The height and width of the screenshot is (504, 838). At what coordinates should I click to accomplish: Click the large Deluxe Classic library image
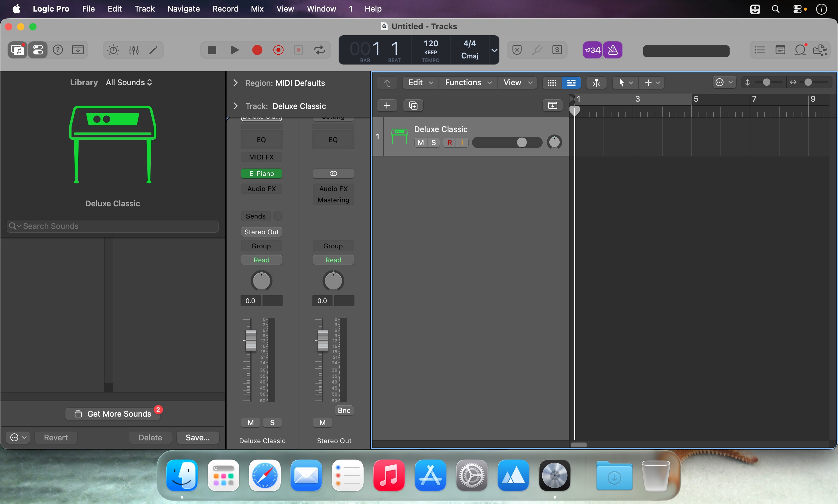(x=112, y=145)
